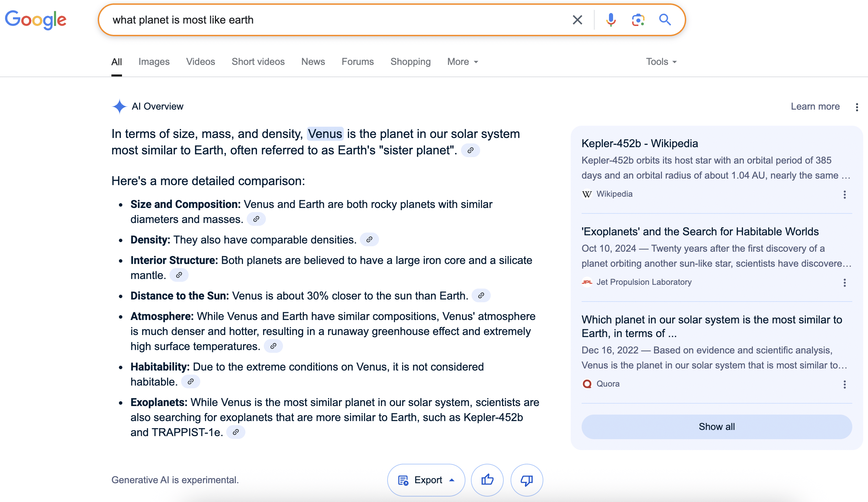The image size is (868, 502).
Task: Expand the More search categories dropdown
Action: pos(463,62)
